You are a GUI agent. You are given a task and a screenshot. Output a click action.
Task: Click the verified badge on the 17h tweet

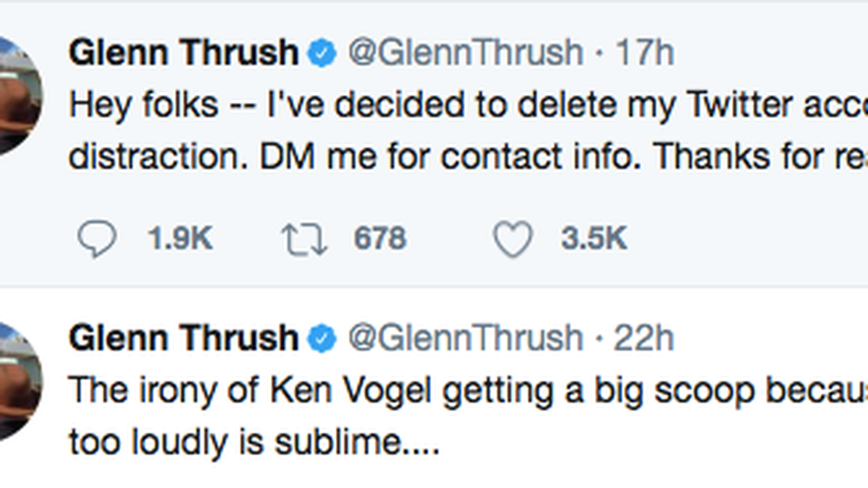click(x=322, y=53)
